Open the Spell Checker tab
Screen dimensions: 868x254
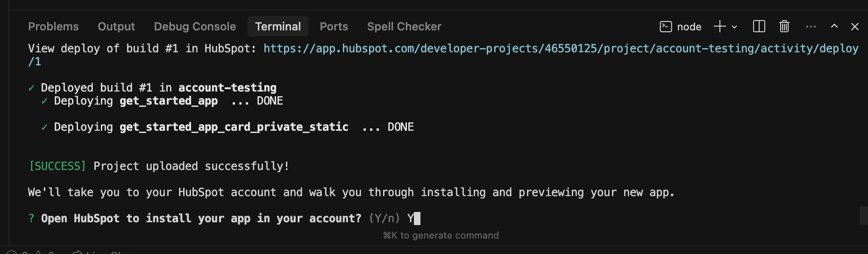(404, 27)
